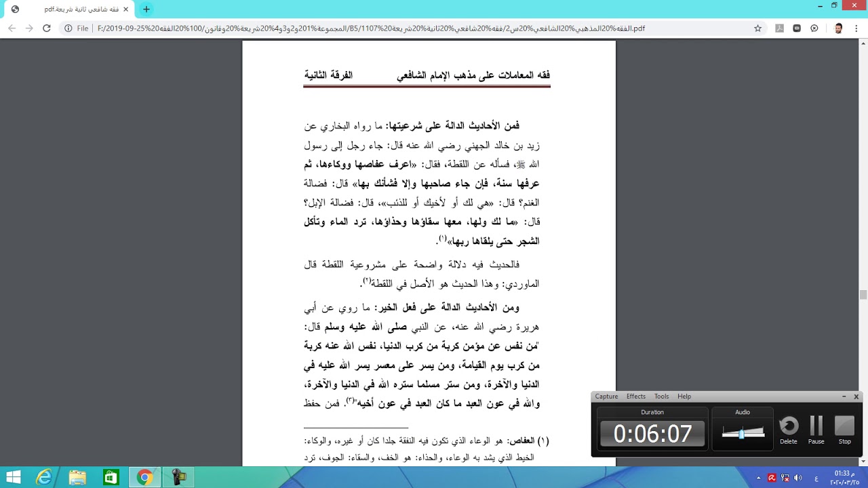The width and height of the screenshot is (868, 488).
Task: Click the header فقه المعاملات على مذهب الإمام الشافعي
Action: click(x=473, y=75)
